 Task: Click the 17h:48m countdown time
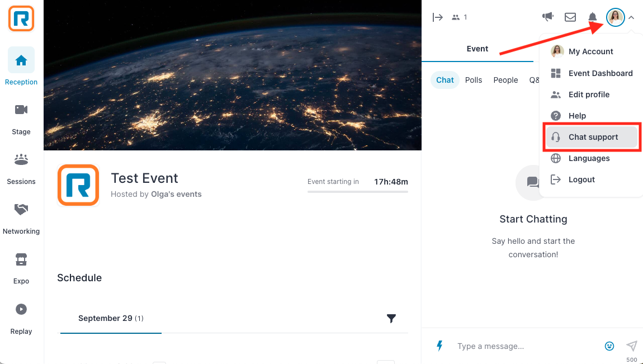click(391, 182)
